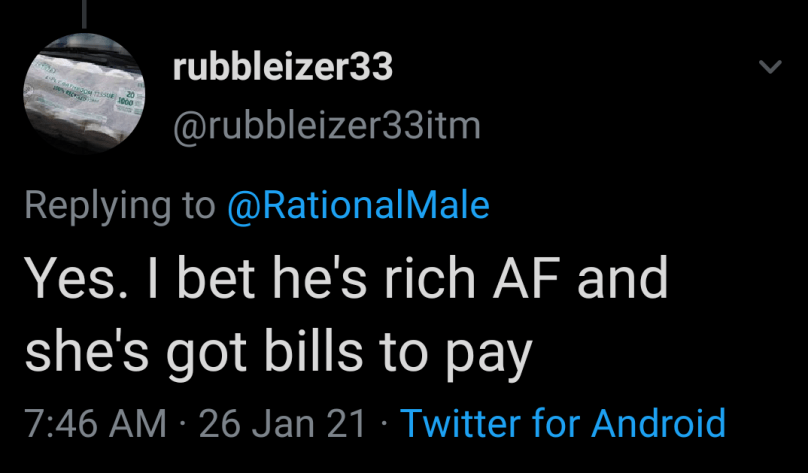The width and height of the screenshot is (808, 473).
Task: Open the tweet options chevron menu
Action: coord(769,68)
